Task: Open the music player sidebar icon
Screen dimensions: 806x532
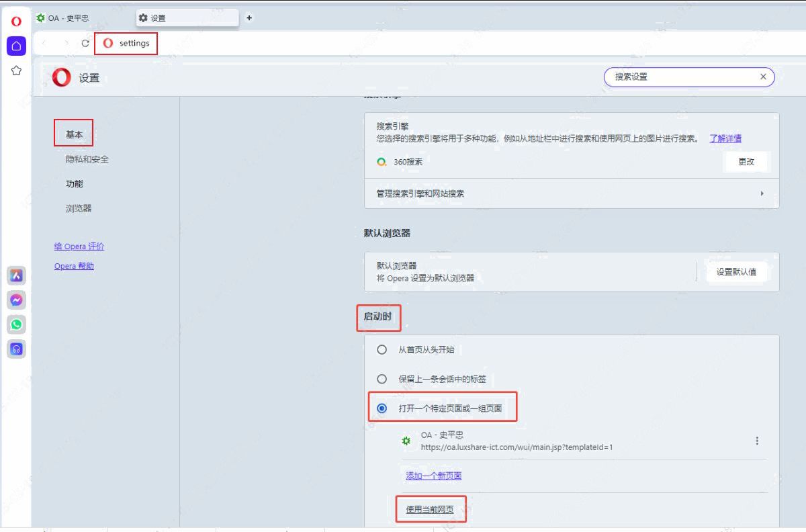Action: tap(17, 349)
